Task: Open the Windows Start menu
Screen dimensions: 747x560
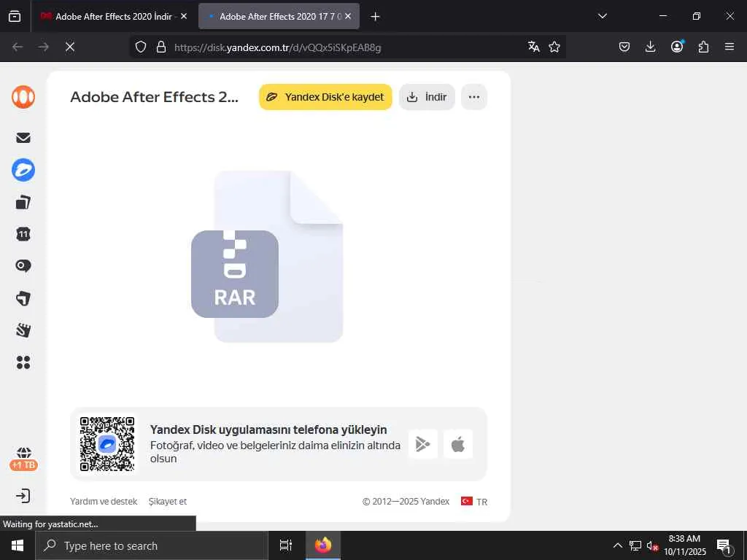Action: tap(18, 545)
